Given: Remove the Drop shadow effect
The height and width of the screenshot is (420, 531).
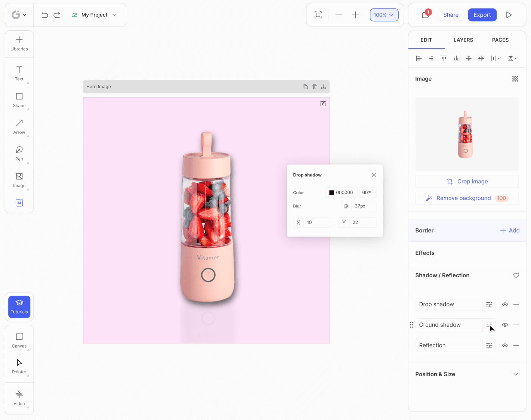Looking at the screenshot, I should (516, 305).
